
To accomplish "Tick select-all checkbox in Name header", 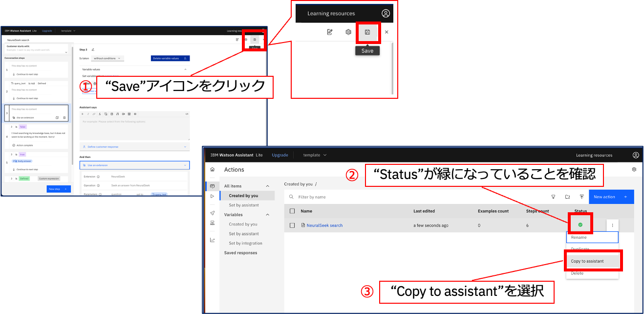I will click(292, 211).
